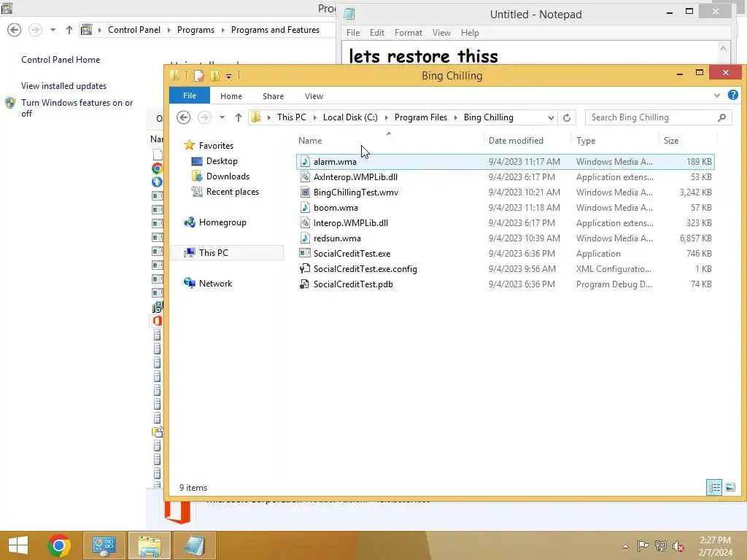Click the Properties quick access icon

click(x=198, y=76)
